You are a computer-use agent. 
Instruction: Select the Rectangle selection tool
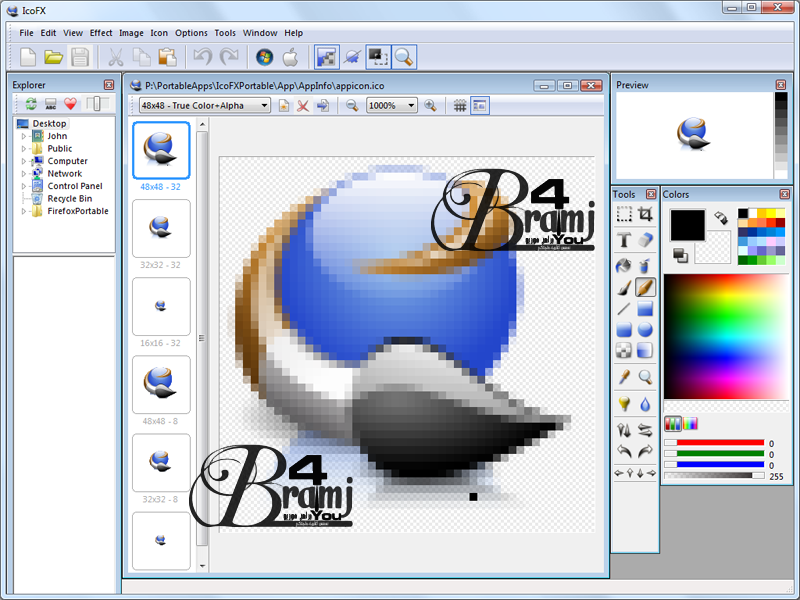coord(624,214)
